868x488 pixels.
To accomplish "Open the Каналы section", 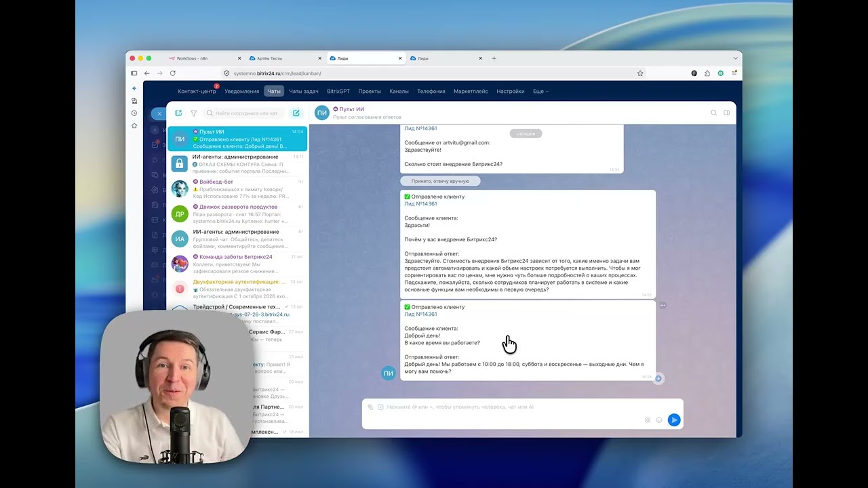I will point(399,91).
